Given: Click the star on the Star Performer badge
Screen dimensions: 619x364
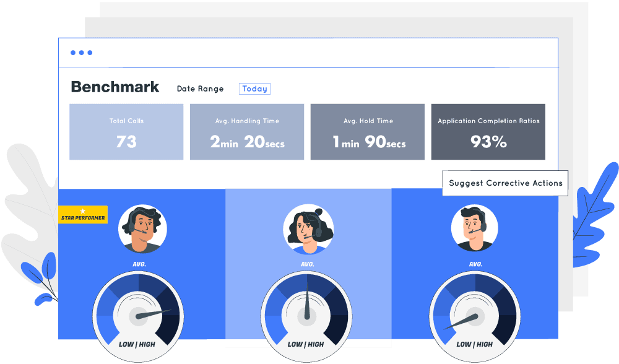Looking at the screenshot, I should 84,210.
